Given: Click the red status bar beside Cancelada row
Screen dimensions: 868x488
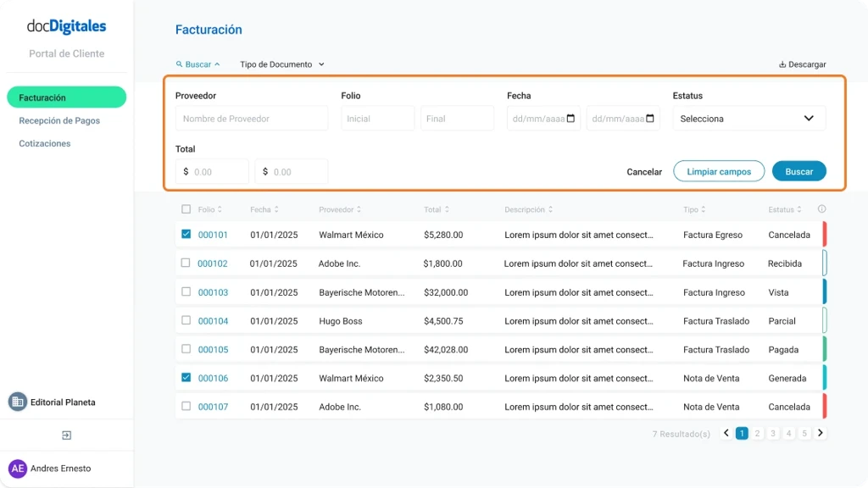Looking at the screenshot, I should (823, 235).
